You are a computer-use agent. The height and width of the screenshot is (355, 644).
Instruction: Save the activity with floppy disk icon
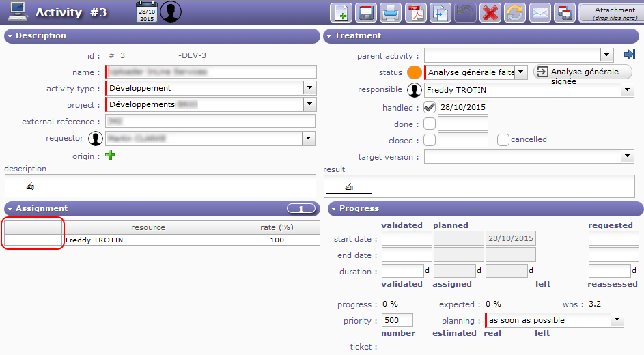[x=365, y=13]
